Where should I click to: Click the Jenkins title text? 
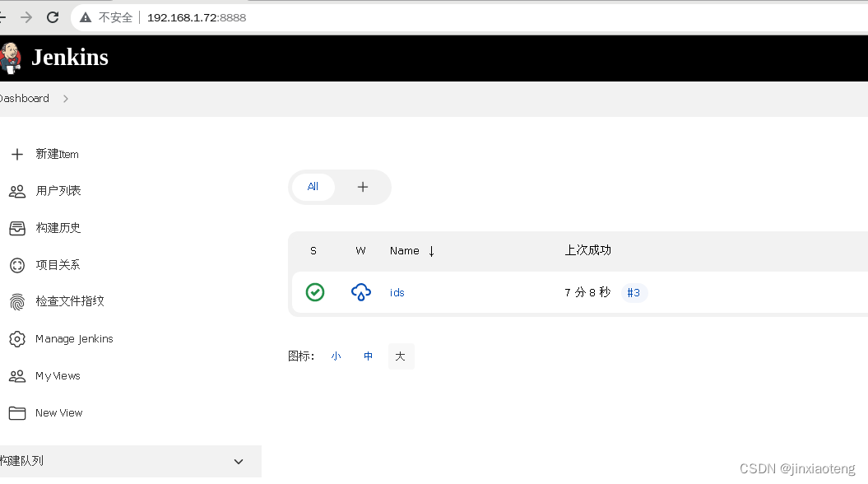tap(70, 58)
